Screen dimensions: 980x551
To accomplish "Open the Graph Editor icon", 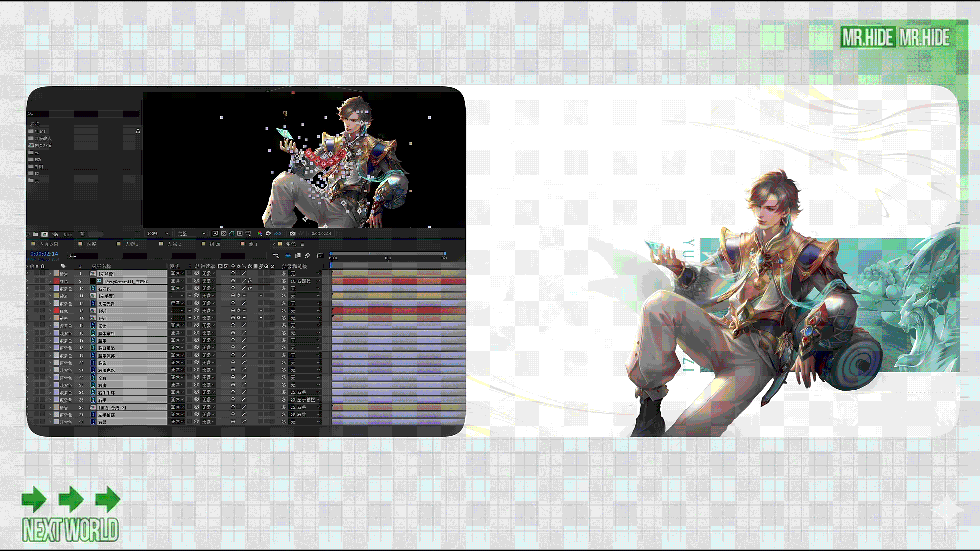I will click(320, 256).
